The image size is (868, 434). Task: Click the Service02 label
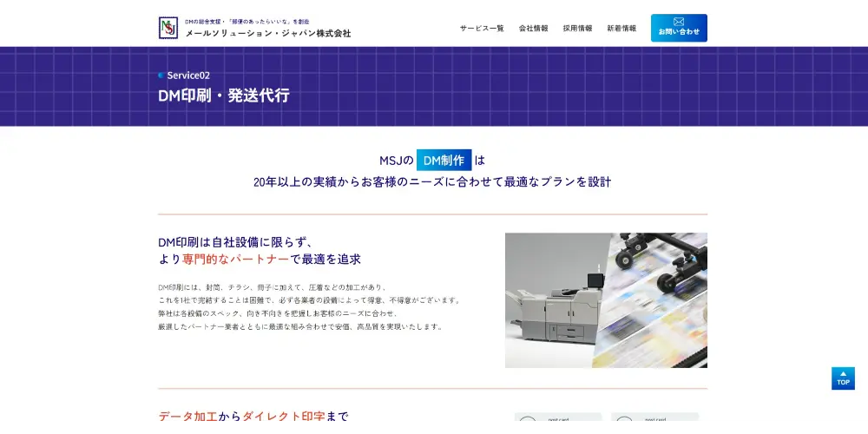click(188, 76)
